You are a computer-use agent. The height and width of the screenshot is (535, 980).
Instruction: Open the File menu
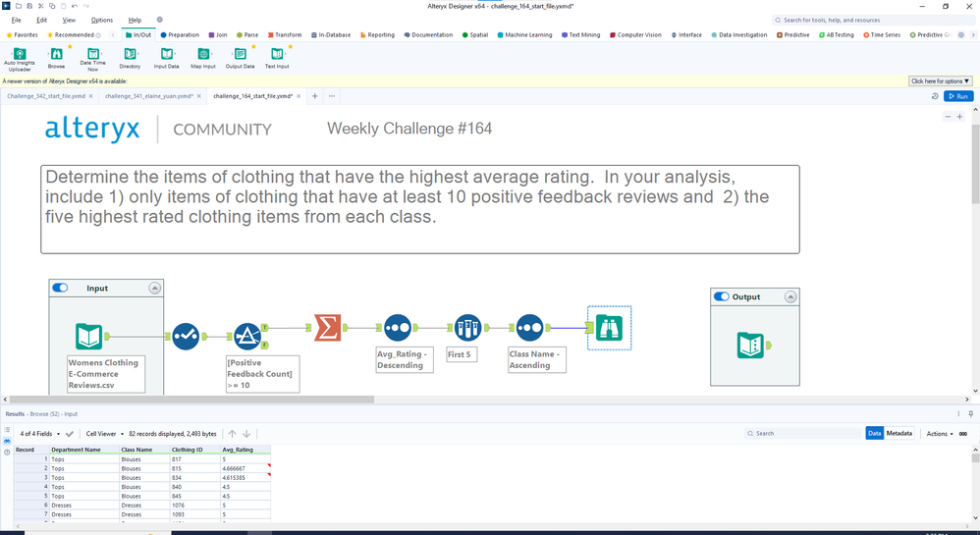coord(17,20)
